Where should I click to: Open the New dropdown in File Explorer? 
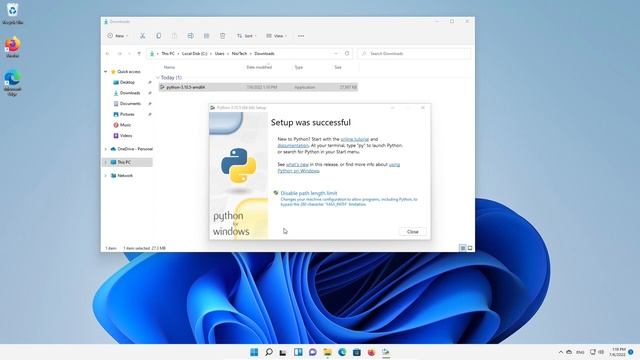click(118, 36)
